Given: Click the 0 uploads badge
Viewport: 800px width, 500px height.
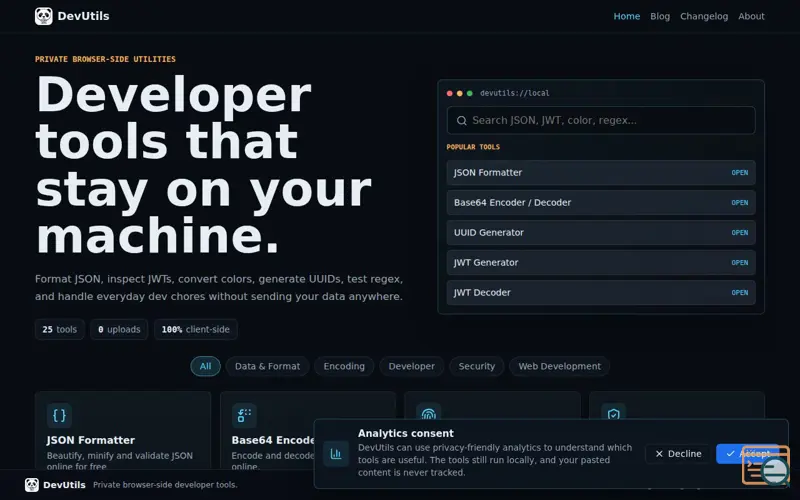Looking at the screenshot, I should 119,330.
